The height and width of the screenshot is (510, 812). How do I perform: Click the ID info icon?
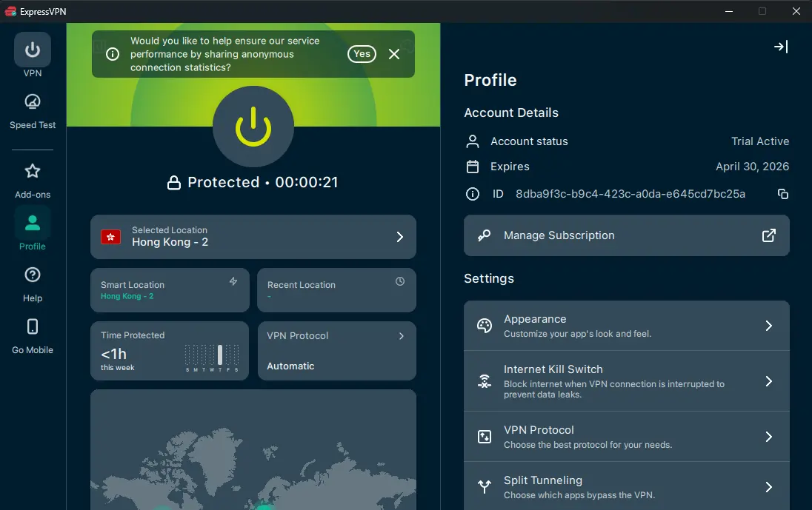pyautogui.click(x=472, y=194)
